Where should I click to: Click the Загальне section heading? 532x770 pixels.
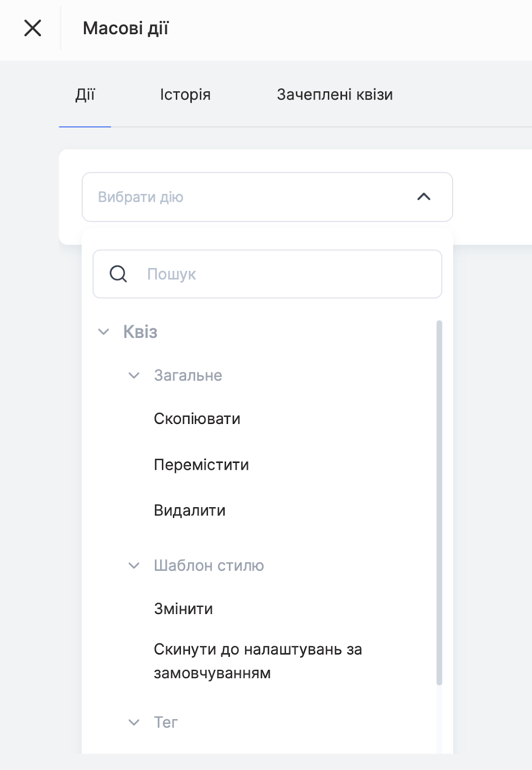(x=188, y=375)
